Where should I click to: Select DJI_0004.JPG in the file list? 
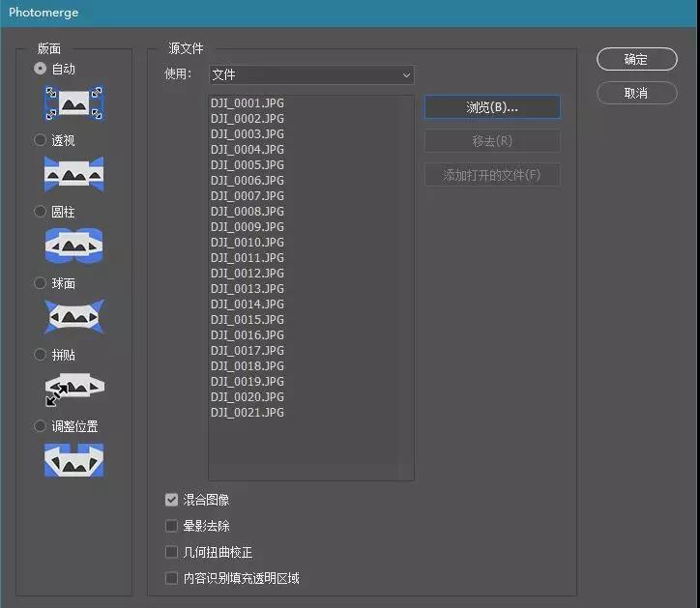248,150
